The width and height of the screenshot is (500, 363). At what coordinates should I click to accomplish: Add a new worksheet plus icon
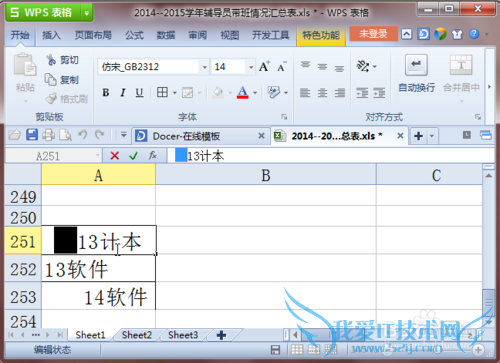222,335
